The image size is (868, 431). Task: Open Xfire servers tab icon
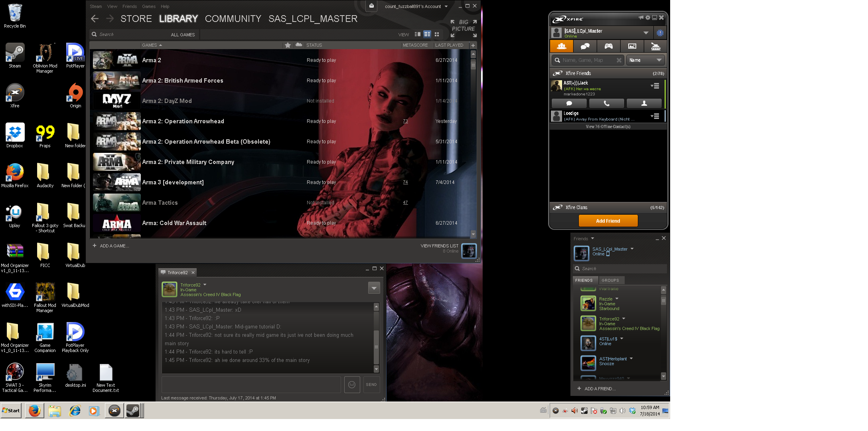pos(655,46)
